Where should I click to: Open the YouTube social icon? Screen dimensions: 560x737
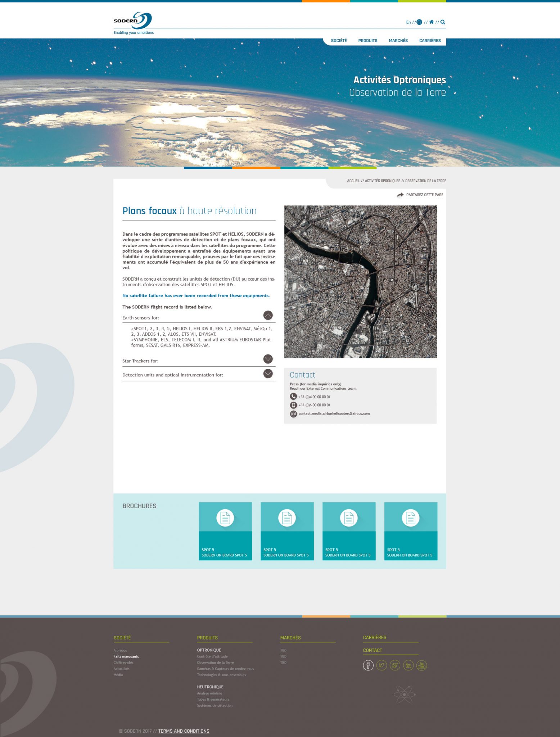coord(421,665)
